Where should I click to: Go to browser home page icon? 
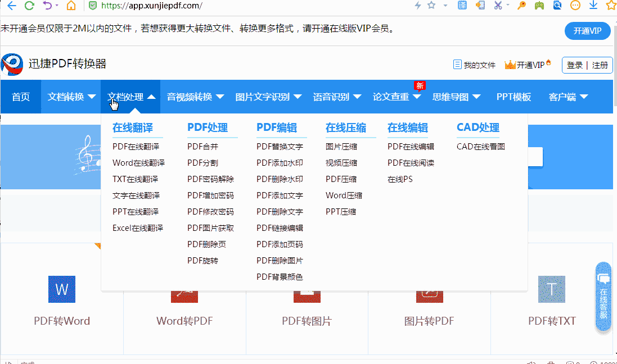[71, 6]
